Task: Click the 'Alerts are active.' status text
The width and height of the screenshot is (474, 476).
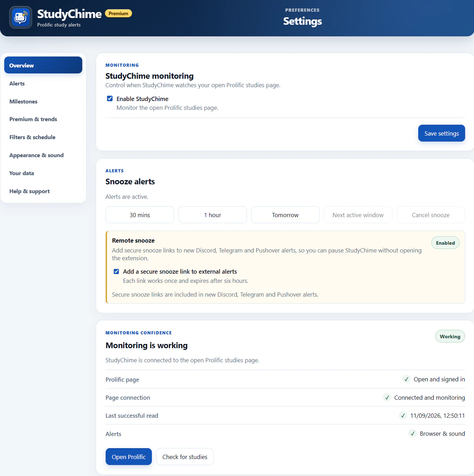Action: coord(127,197)
